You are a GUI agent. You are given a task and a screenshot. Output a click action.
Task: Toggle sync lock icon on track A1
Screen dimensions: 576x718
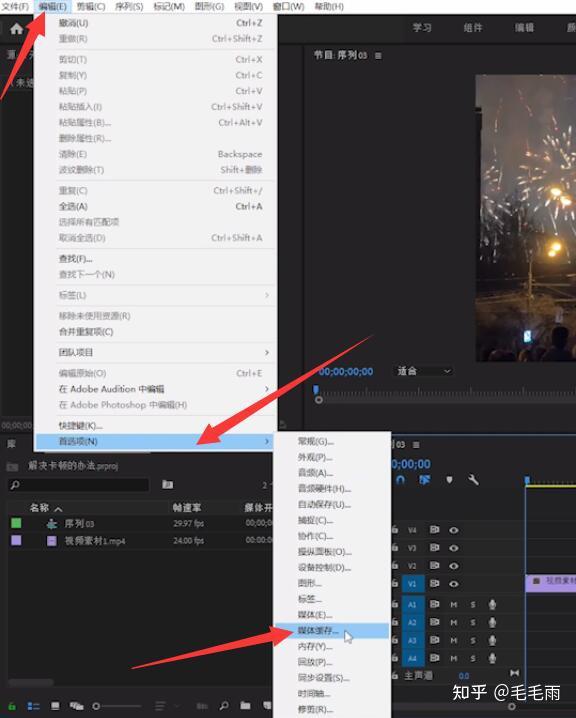click(434, 604)
